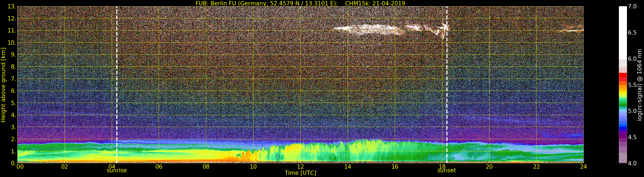Click the 'Time [UTC]' axis label
644x177 pixels.
point(300,173)
